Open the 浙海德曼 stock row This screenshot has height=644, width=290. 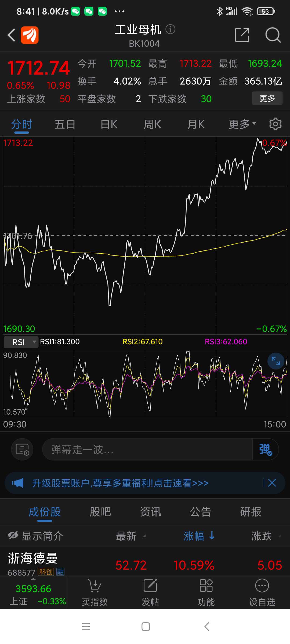tap(145, 562)
